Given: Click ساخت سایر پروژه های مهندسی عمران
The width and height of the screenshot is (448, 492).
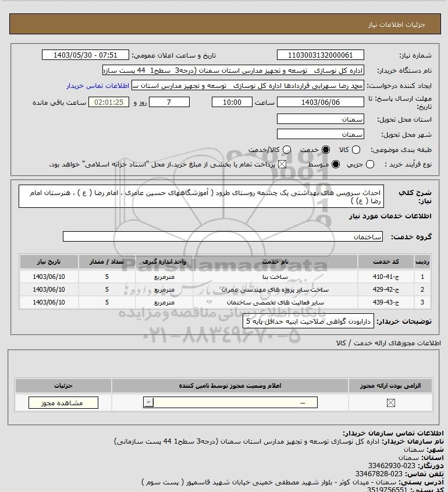Looking at the screenshot, I should coord(275,289).
